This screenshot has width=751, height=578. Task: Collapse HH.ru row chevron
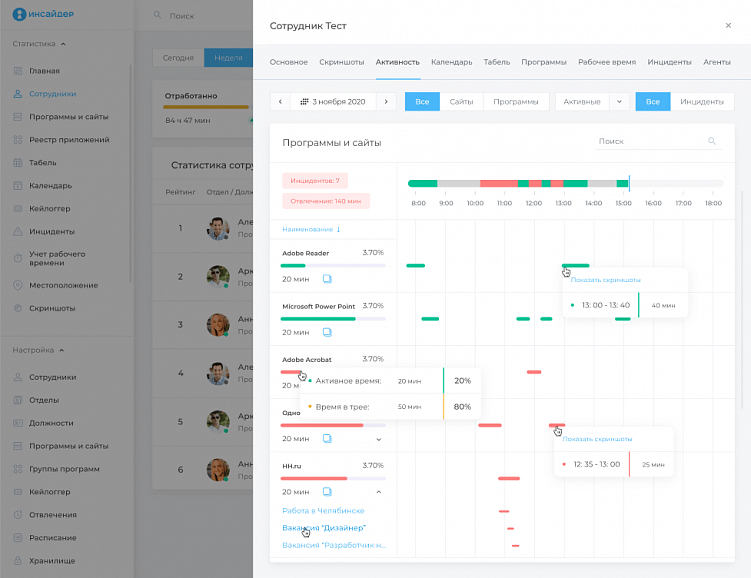[x=378, y=492]
